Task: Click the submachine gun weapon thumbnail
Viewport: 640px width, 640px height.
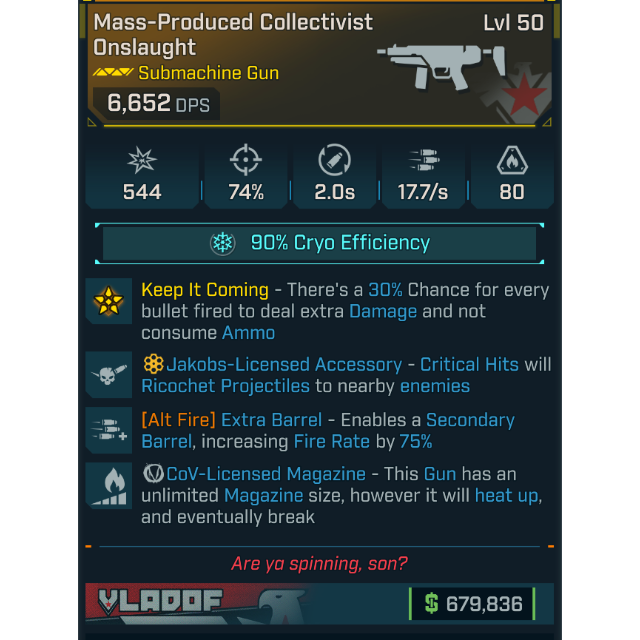Action: pyautogui.click(x=441, y=66)
